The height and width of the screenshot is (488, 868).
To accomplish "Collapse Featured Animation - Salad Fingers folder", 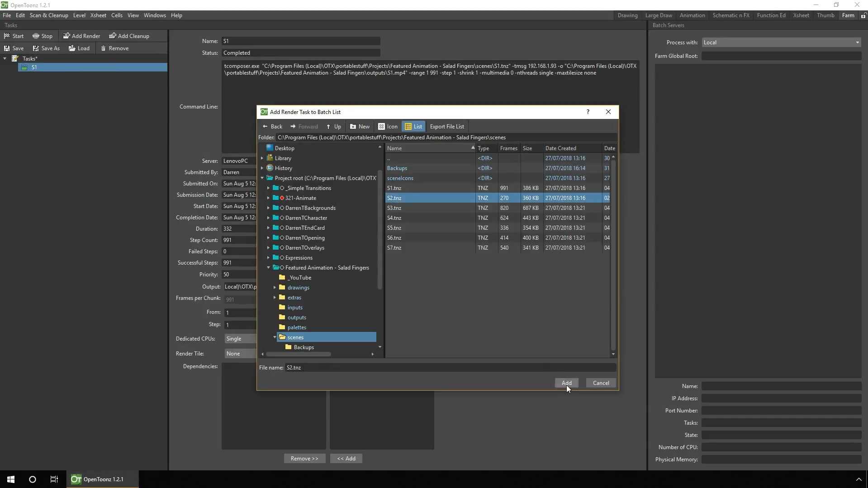I will (268, 268).
